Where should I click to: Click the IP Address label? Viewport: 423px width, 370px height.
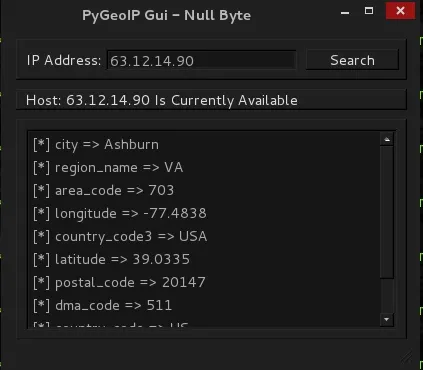click(64, 60)
